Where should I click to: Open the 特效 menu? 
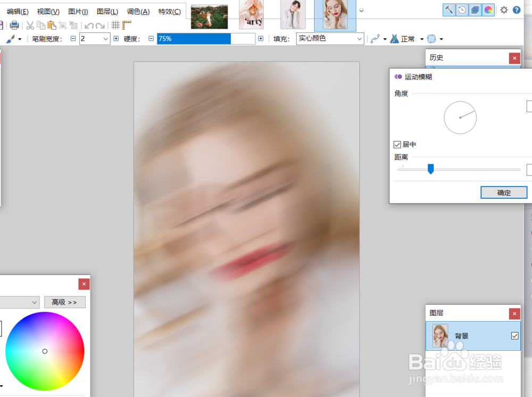point(169,11)
